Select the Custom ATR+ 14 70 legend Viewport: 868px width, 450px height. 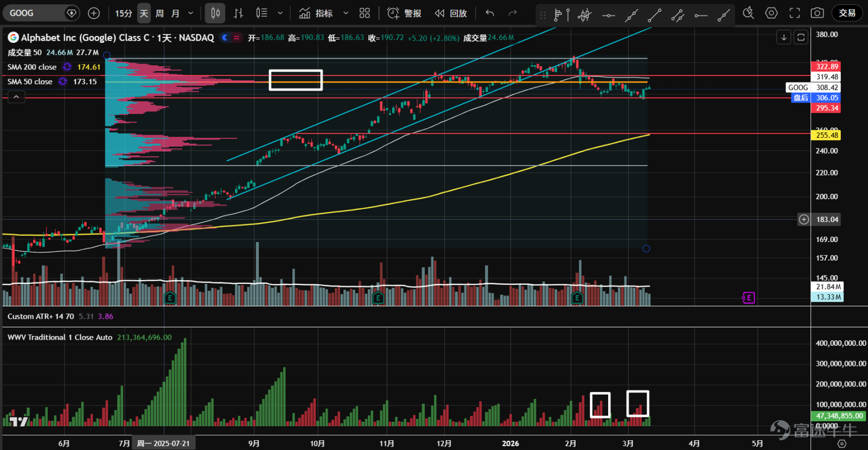[x=41, y=316]
